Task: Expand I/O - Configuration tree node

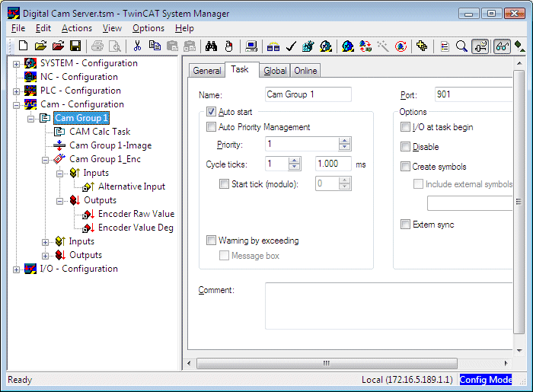Action: (x=16, y=269)
